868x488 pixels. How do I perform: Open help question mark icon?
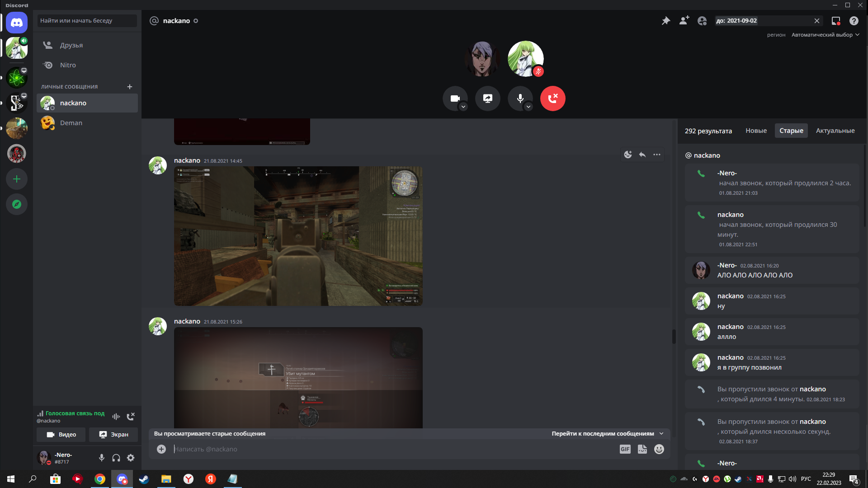(854, 21)
